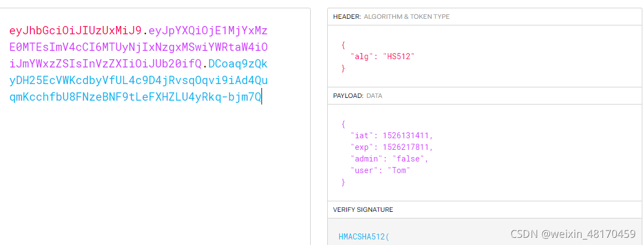Click the "iat": 1526131411 payload line
The height and width of the screenshot is (245, 644).
click(x=392, y=135)
